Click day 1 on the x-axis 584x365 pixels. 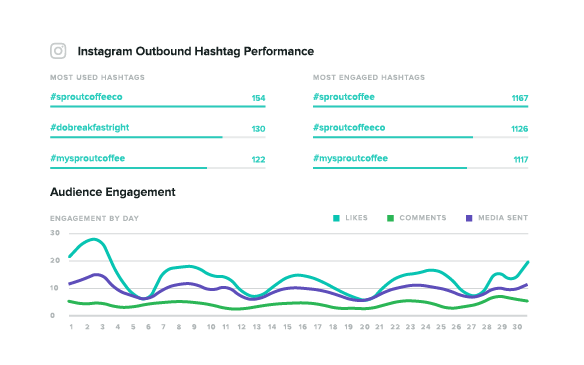(x=71, y=327)
